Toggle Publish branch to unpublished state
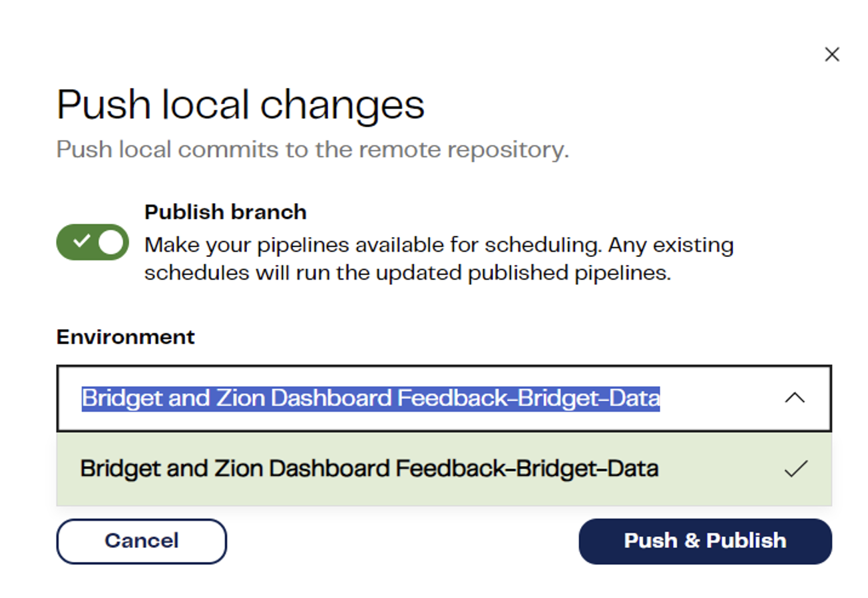 (92, 242)
